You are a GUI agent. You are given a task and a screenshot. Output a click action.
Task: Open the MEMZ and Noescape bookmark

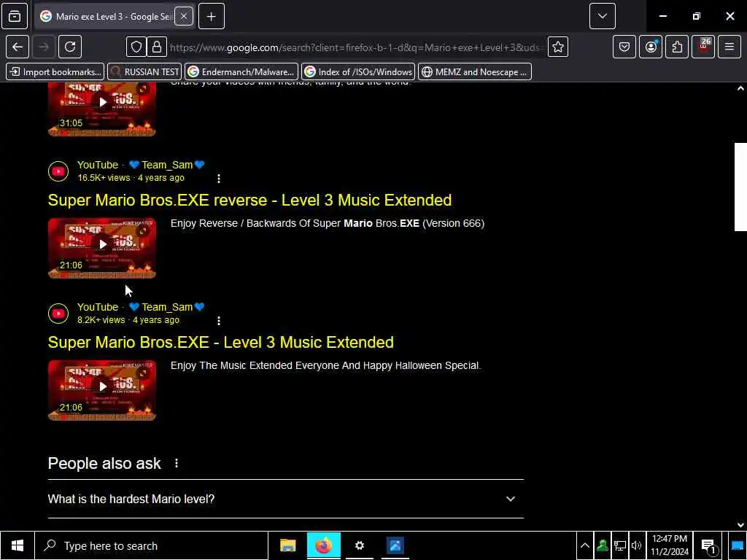pos(475,72)
